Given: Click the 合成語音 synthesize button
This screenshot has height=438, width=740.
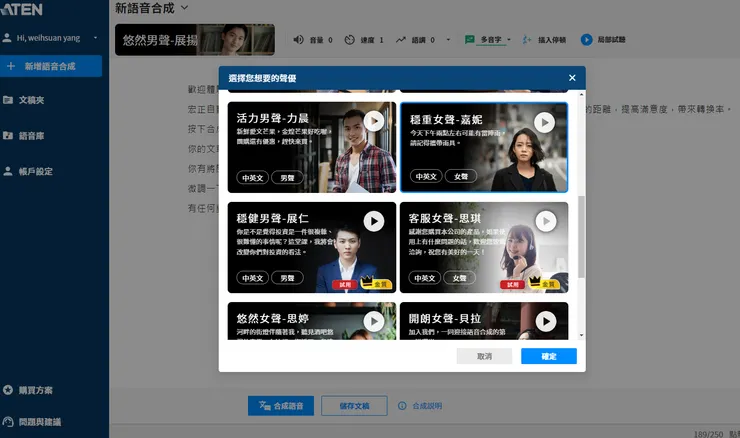Looking at the screenshot, I should coord(281,406).
